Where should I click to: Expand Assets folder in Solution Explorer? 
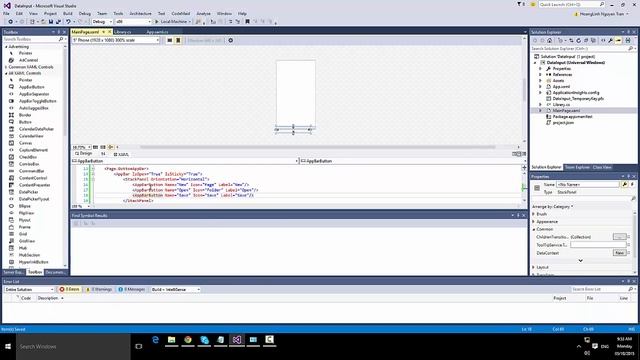[540, 81]
